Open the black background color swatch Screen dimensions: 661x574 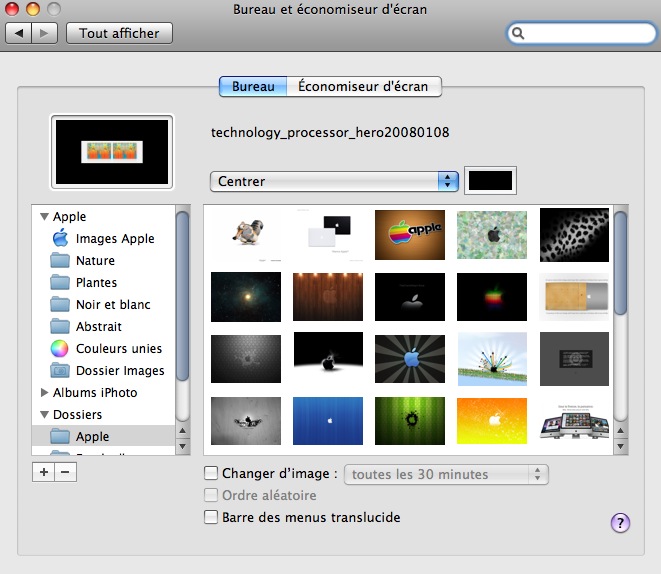[x=490, y=181]
